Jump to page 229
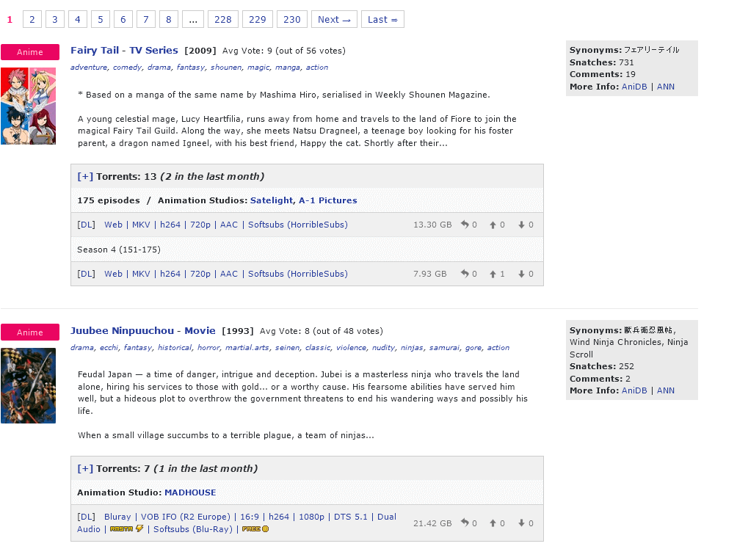The width and height of the screenshot is (737, 560). click(258, 19)
